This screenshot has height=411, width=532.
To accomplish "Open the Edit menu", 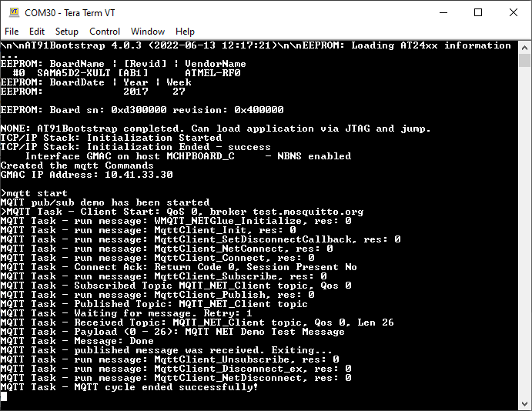I will (37, 32).
